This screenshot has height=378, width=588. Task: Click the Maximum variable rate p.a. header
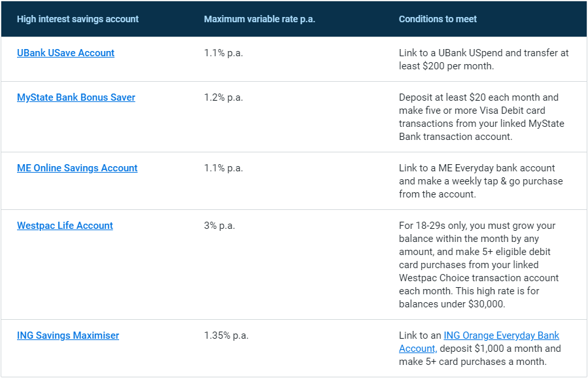pos(260,19)
